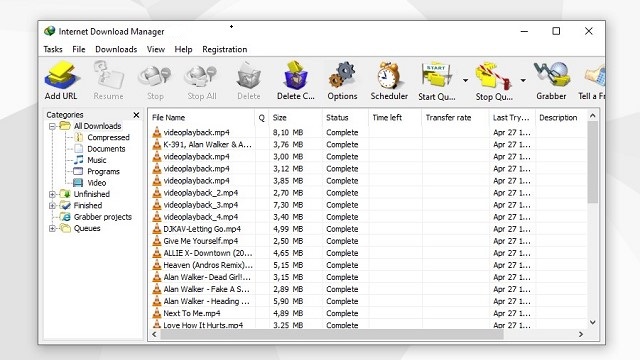Click the Tell a Friend icon
640x360 pixels.
coord(595,76)
